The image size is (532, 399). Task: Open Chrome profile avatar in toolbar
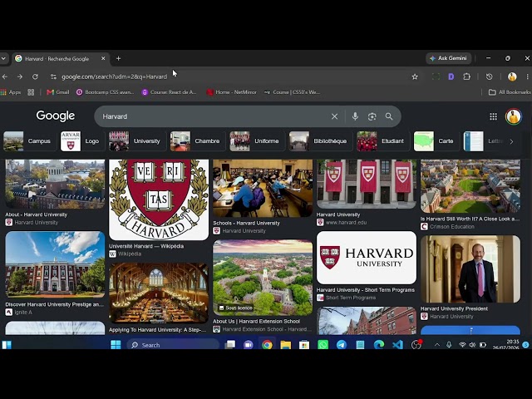point(512,76)
